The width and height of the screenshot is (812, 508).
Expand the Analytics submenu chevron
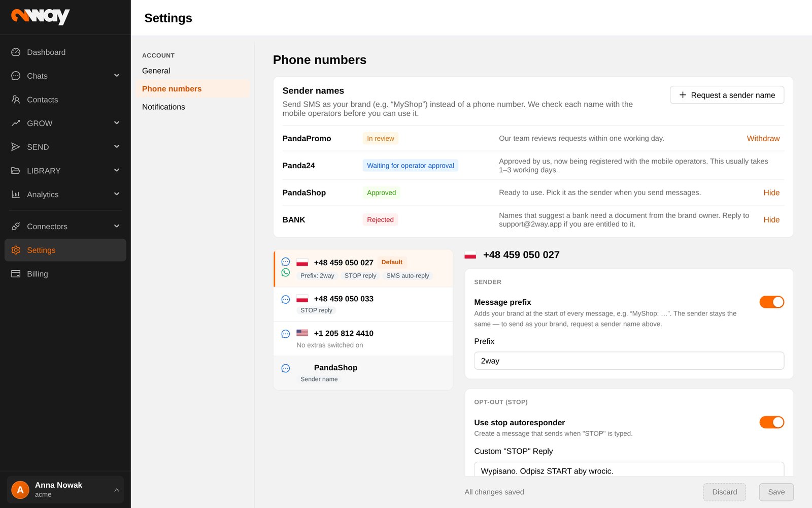(x=117, y=194)
